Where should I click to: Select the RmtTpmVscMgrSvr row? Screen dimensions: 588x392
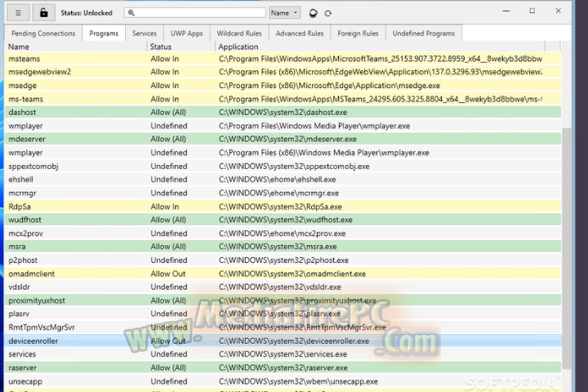283,327
